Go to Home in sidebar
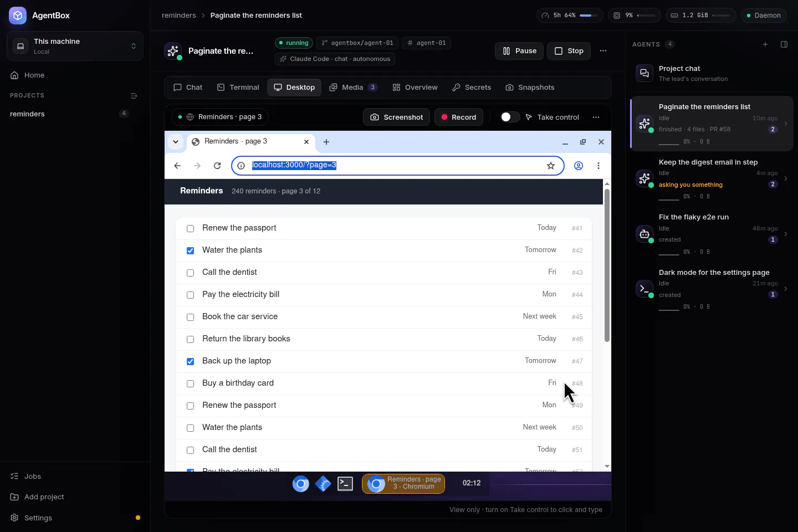The image size is (798, 532). (75, 75)
